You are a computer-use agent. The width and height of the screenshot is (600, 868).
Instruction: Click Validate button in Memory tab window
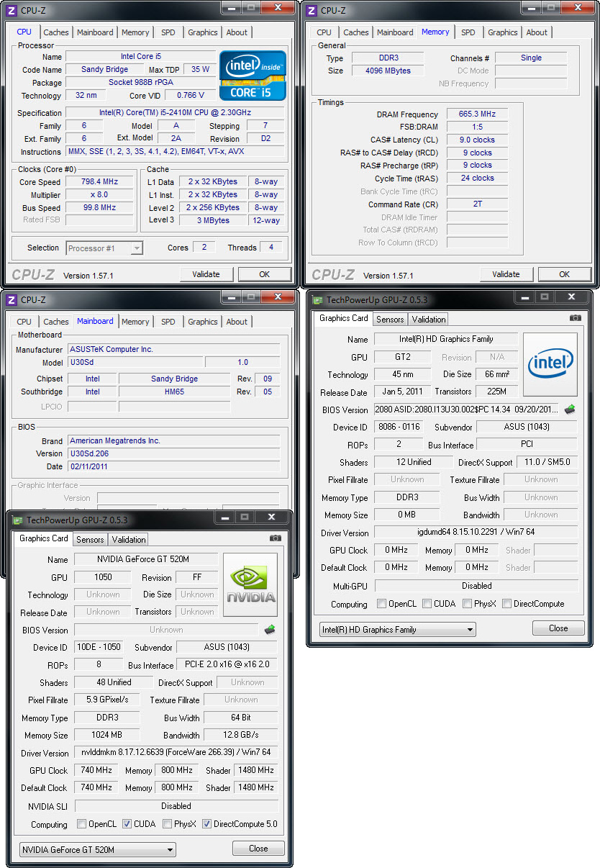coord(506,274)
